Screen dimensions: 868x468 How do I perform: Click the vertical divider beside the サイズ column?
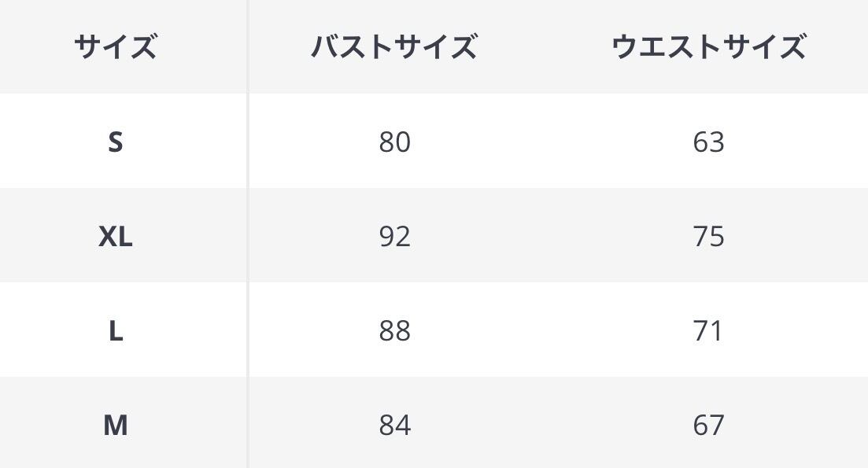pyautogui.click(x=248, y=236)
